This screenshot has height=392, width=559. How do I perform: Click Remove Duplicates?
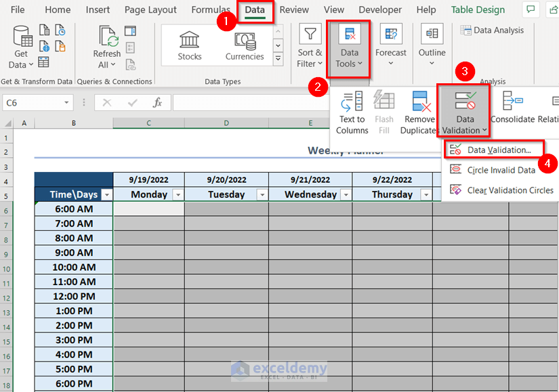coord(419,112)
